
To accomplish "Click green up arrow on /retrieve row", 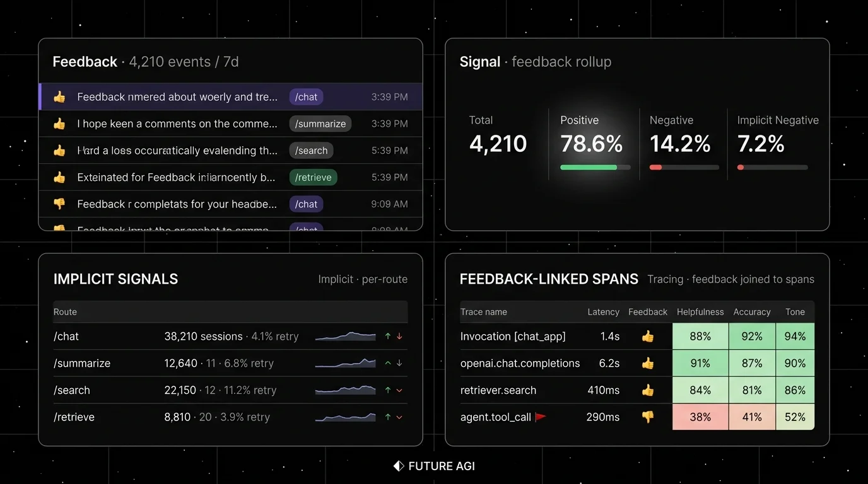I will 388,417.
